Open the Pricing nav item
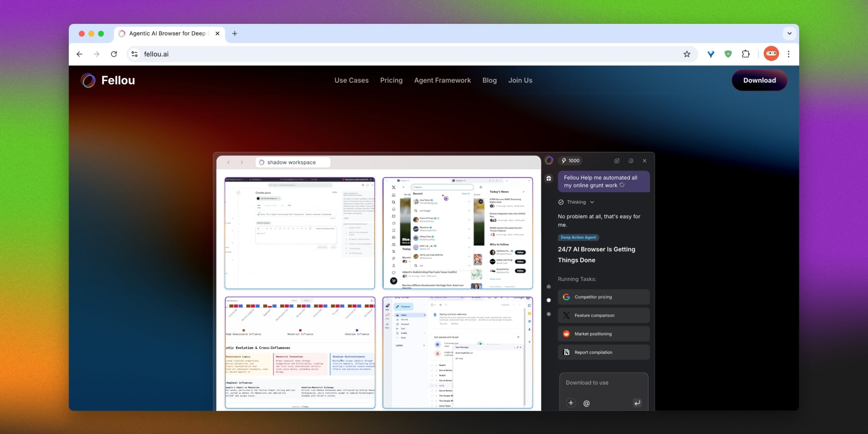Viewport: 868px width, 434px height. click(x=391, y=80)
